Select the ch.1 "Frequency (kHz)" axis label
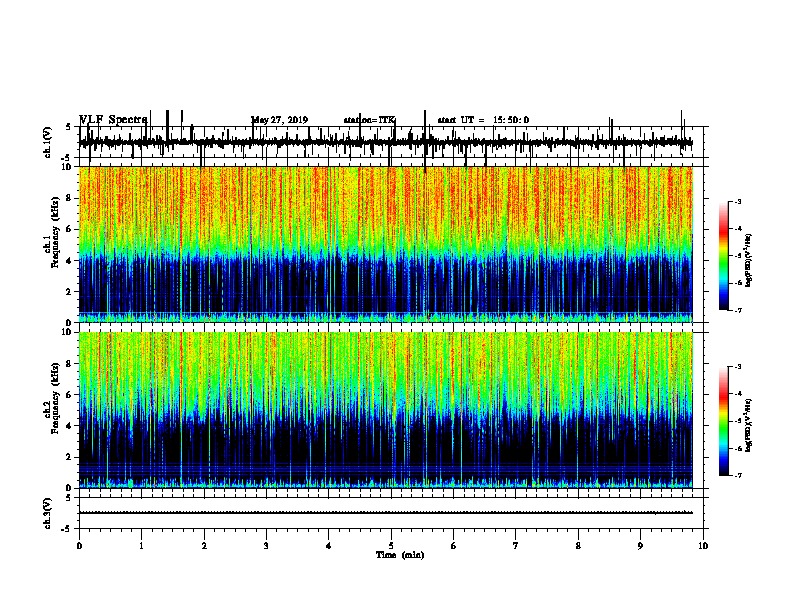Screen dimensions: 792x612 click(55, 233)
